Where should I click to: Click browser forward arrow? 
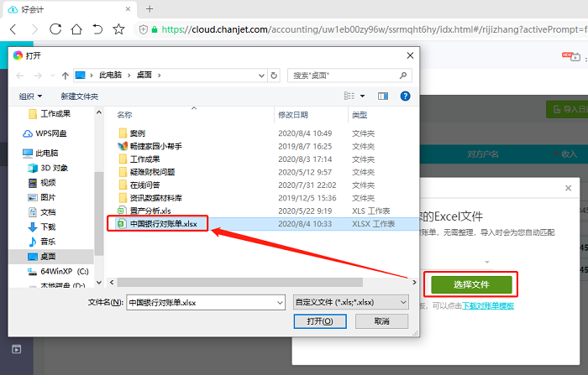pyautogui.click(x=34, y=29)
